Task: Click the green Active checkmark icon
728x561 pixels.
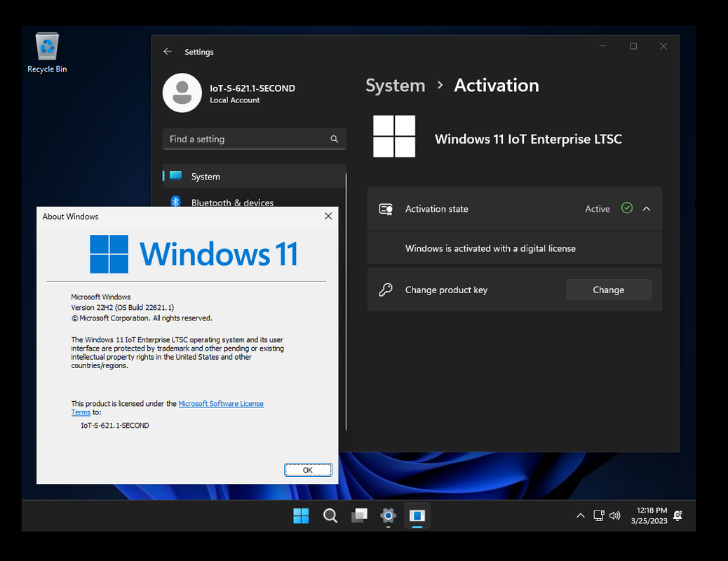Action: tap(627, 208)
